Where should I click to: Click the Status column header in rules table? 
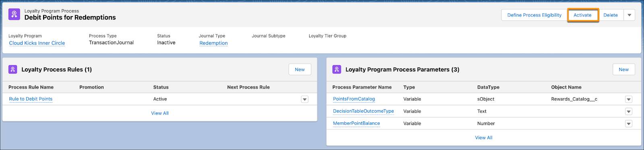(161, 87)
